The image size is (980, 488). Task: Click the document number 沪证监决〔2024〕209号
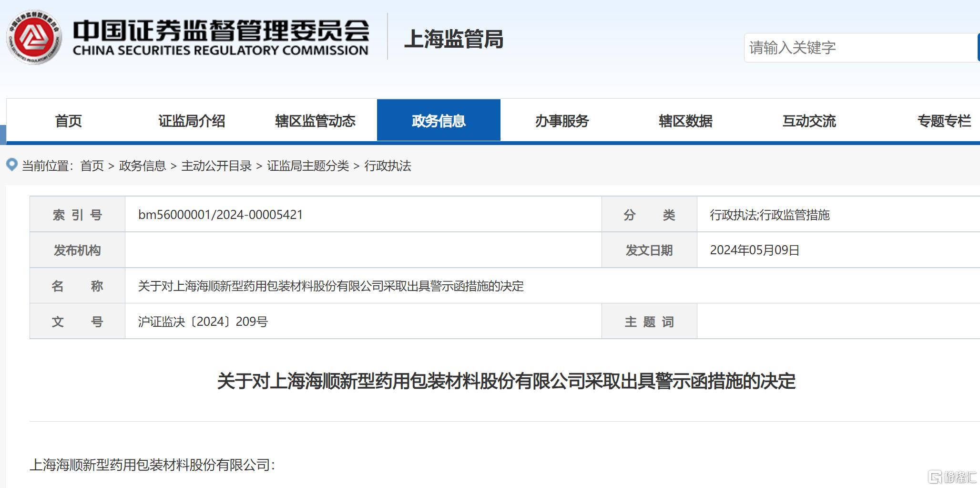click(203, 322)
